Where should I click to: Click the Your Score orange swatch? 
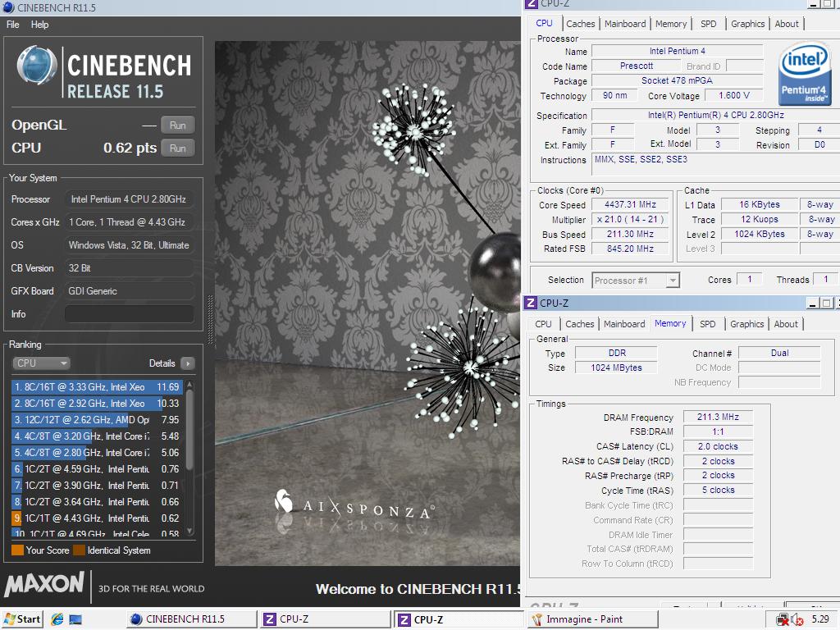click(18, 550)
